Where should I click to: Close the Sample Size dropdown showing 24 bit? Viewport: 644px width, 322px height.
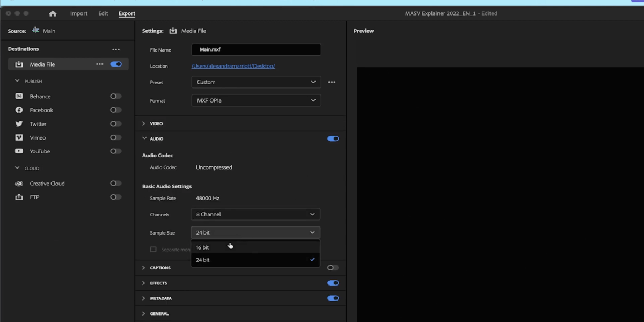click(255, 232)
